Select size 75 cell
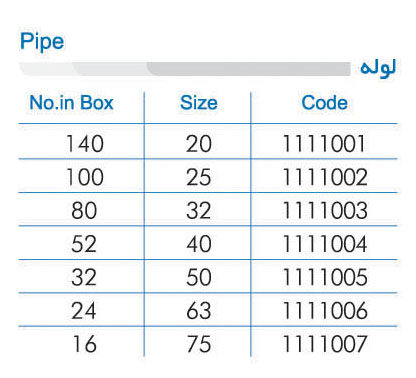 pos(199,344)
